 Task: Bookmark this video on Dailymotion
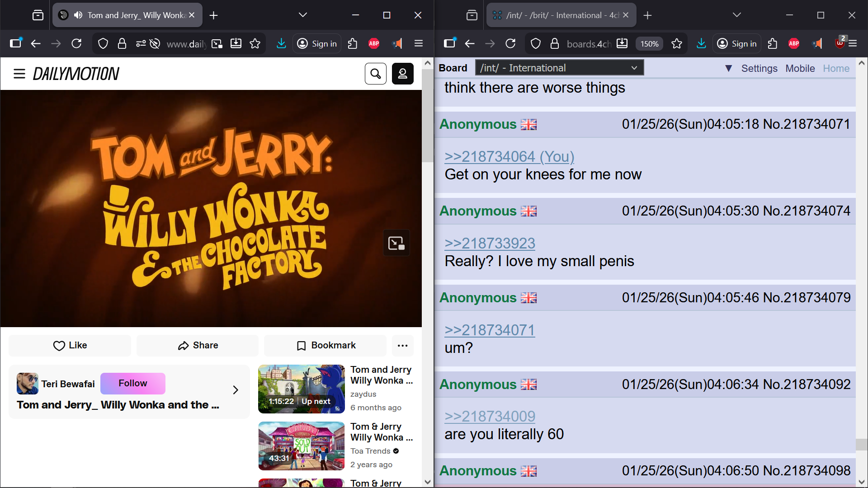coord(325,345)
